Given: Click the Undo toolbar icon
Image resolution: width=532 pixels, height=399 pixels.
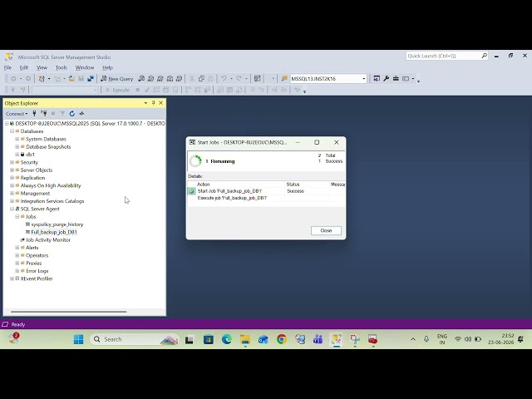Looking at the screenshot, I should click(x=224, y=79).
